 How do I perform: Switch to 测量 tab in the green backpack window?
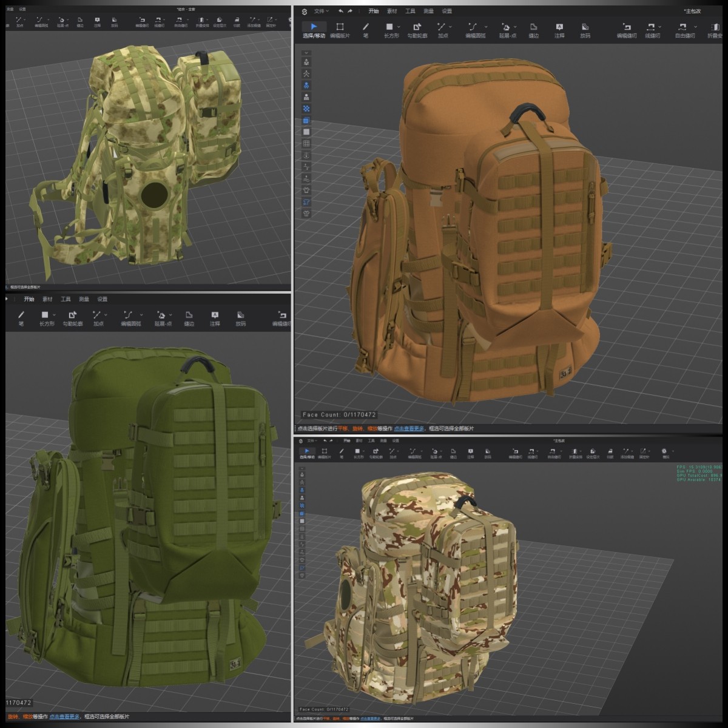pyautogui.click(x=84, y=299)
